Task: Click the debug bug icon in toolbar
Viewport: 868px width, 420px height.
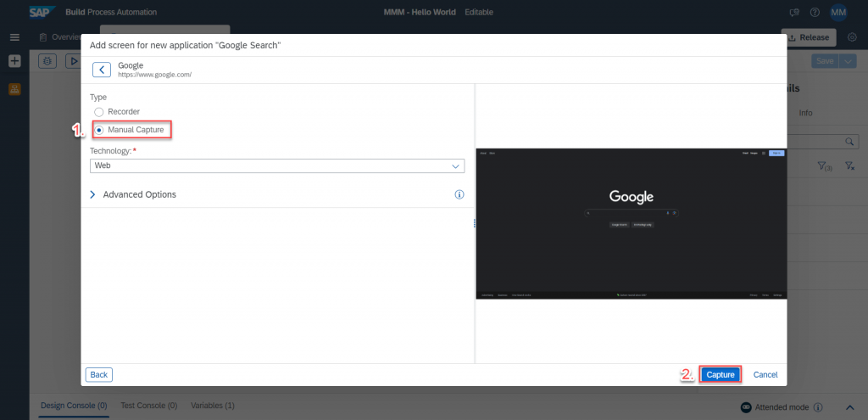Action: coord(47,61)
